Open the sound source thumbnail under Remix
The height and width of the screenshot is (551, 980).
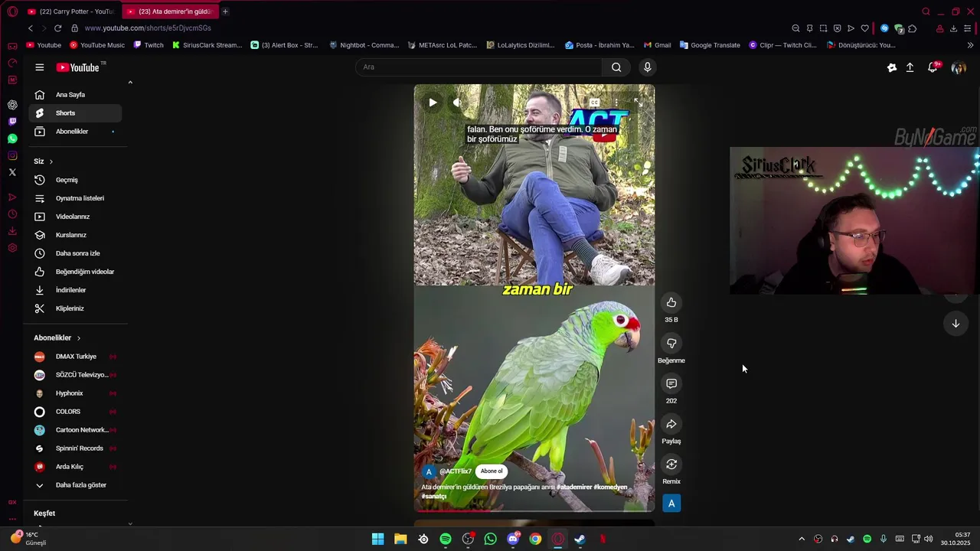tap(671, 503)
